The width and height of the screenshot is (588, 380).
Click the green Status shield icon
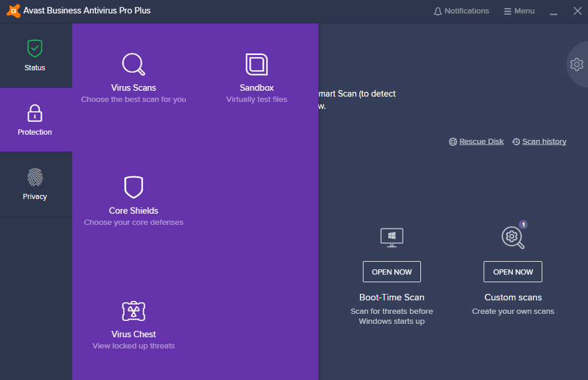tap(35, 49)
